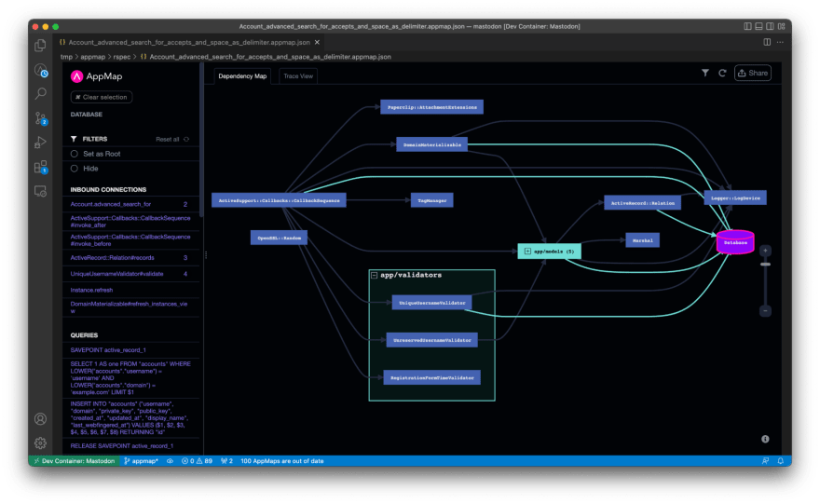The height and width of the screenshot is (504, 820).
Task: Open the Extensions view icon
Action: 41,168
